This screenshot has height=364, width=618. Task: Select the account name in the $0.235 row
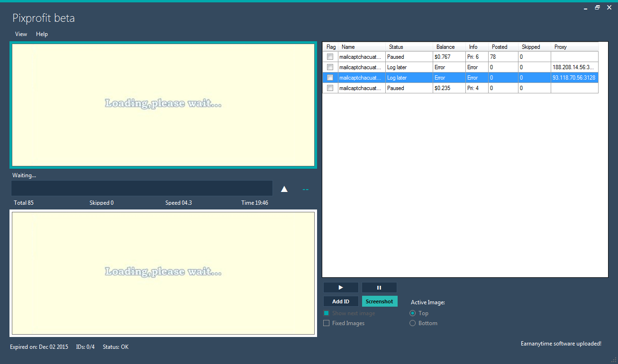click(x=362, y=88)
